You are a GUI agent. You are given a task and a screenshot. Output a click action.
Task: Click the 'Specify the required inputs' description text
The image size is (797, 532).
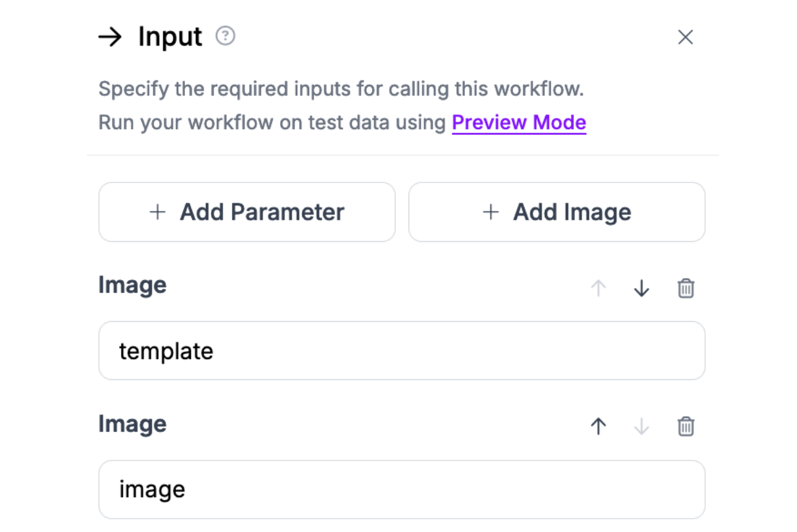[x=341, y=89]
